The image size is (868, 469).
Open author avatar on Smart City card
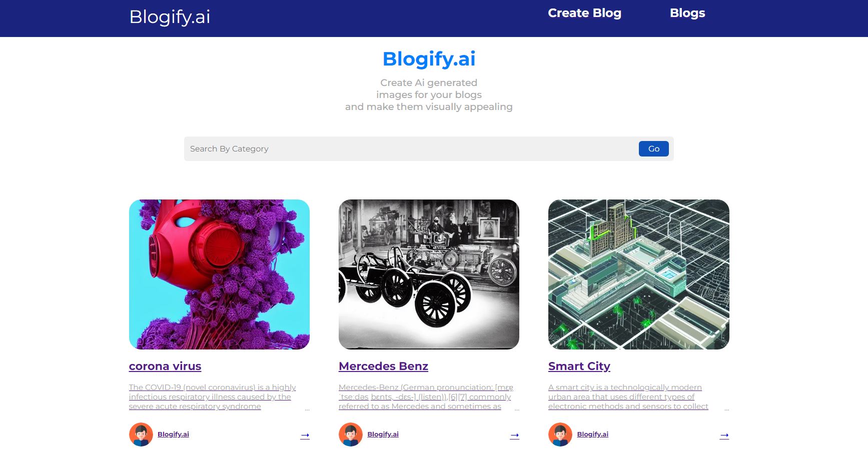560,434
